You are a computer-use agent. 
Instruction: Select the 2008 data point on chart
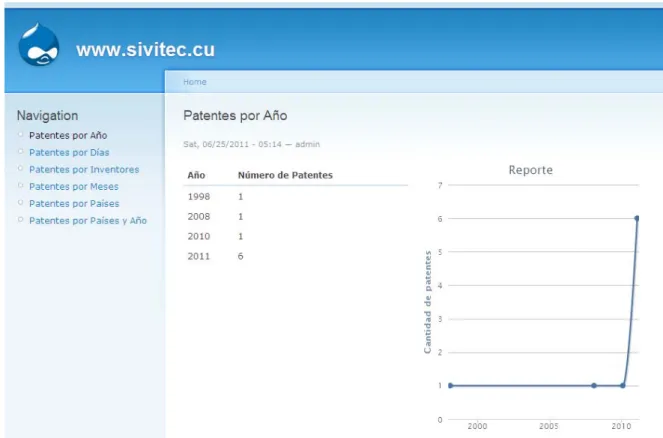pos(594,386)
